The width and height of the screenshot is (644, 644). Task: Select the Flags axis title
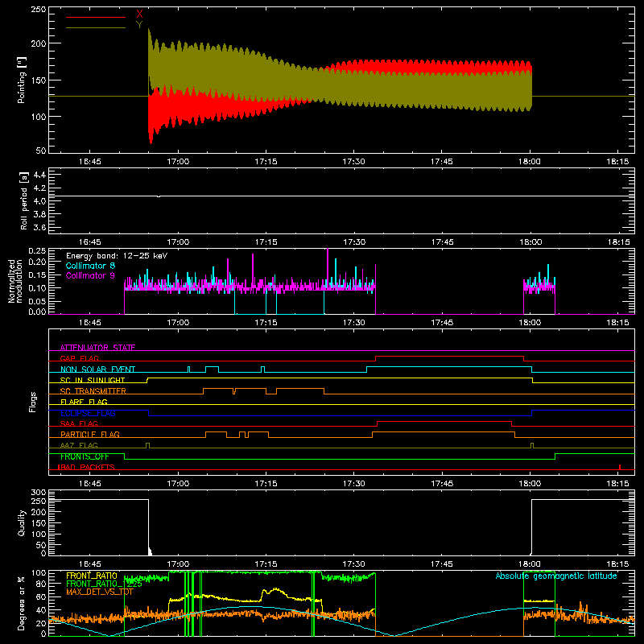pos(33,402)
